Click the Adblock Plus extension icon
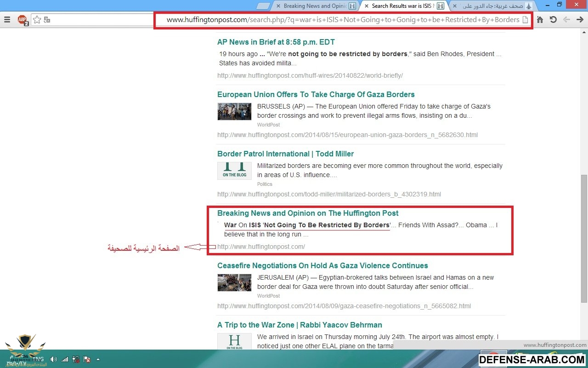The height and width of the screenshot is (368, 588). click(22, 20)
